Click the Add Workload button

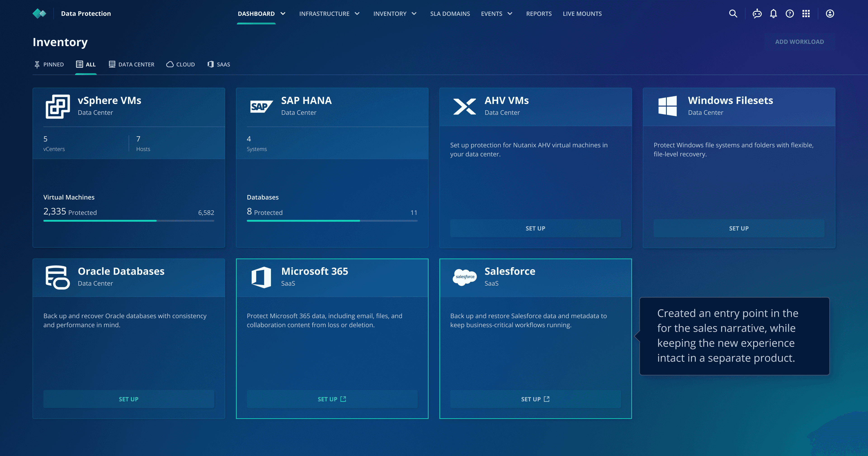pyautogui.click(x=799, y=42)
